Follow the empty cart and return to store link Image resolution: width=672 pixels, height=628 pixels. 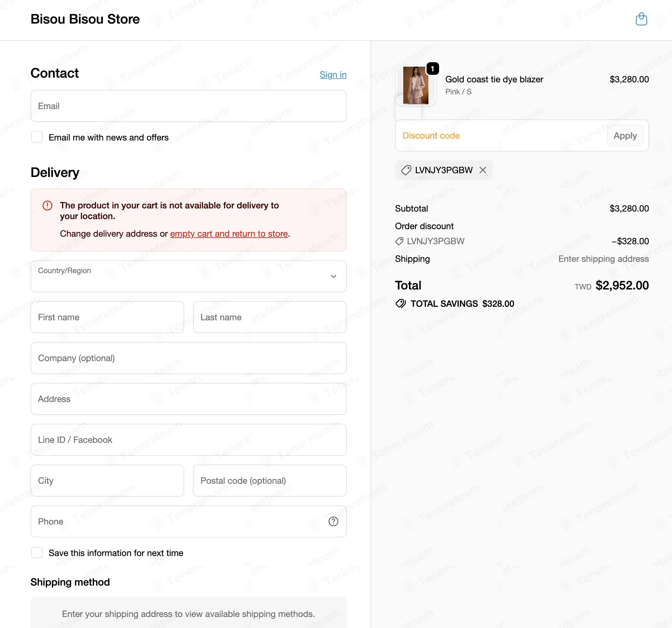tap(229, 234)
